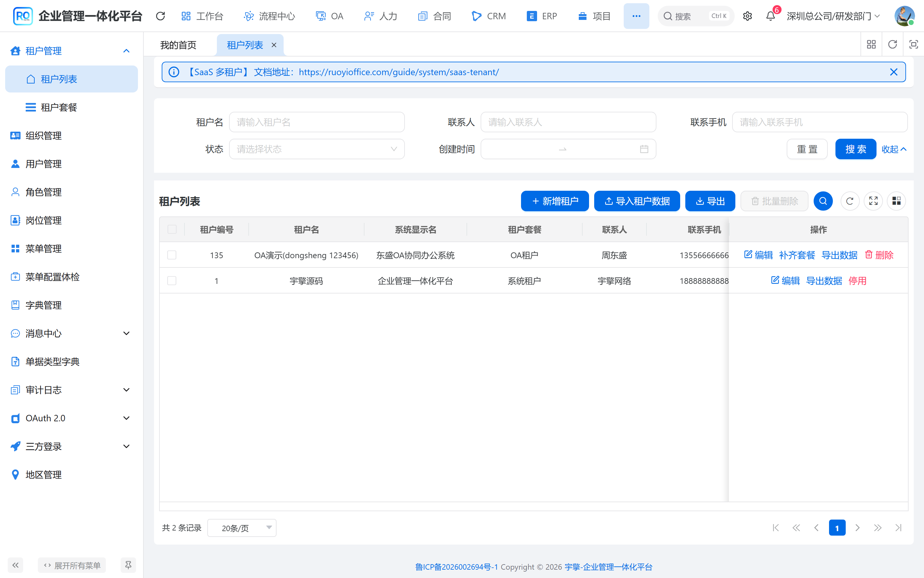Switch to 我的首页 tab
The image size is (924, 578).
coord(178,45)
